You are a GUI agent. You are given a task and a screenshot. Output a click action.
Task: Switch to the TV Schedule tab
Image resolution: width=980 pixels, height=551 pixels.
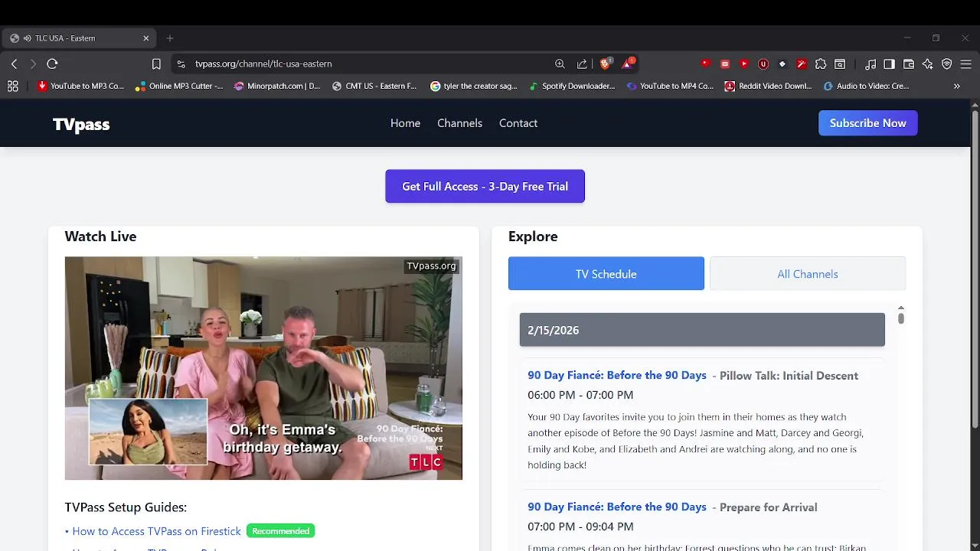point(606,274)
